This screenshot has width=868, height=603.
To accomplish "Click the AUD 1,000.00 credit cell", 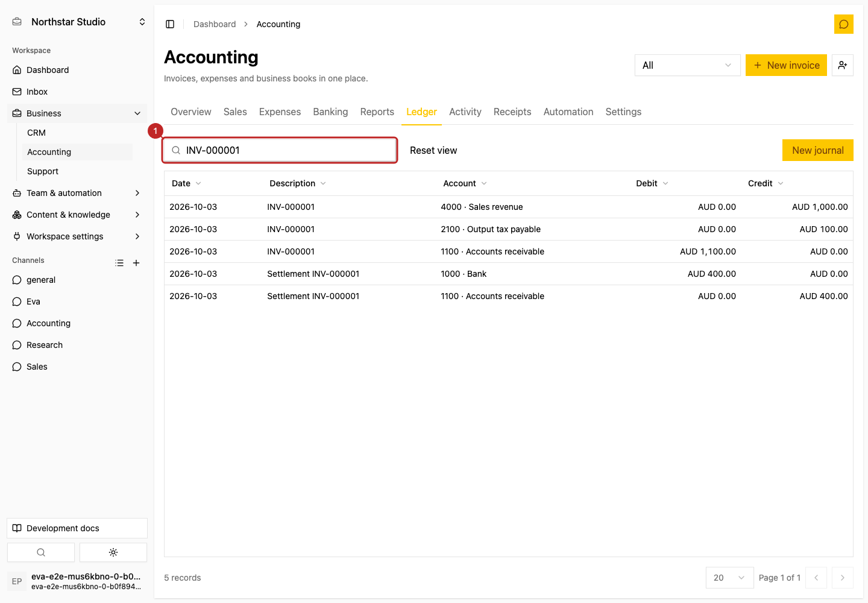I will tap(820, 207).
